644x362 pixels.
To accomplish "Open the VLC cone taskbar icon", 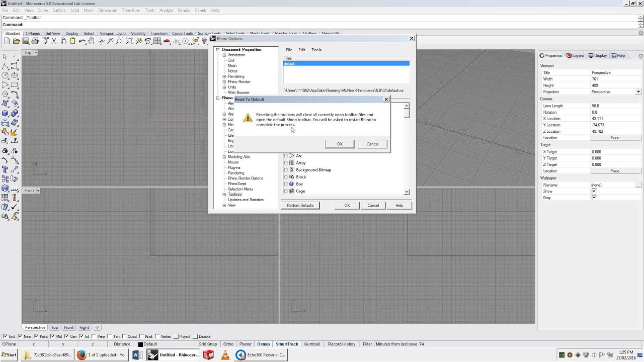I will [225, 355].
